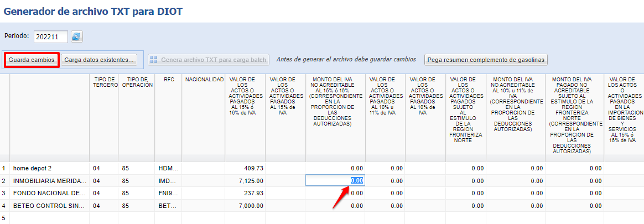The image size is (644, 224).
Task: Click the cell with value 7,000.00
Action: click(x=245, y=206)
